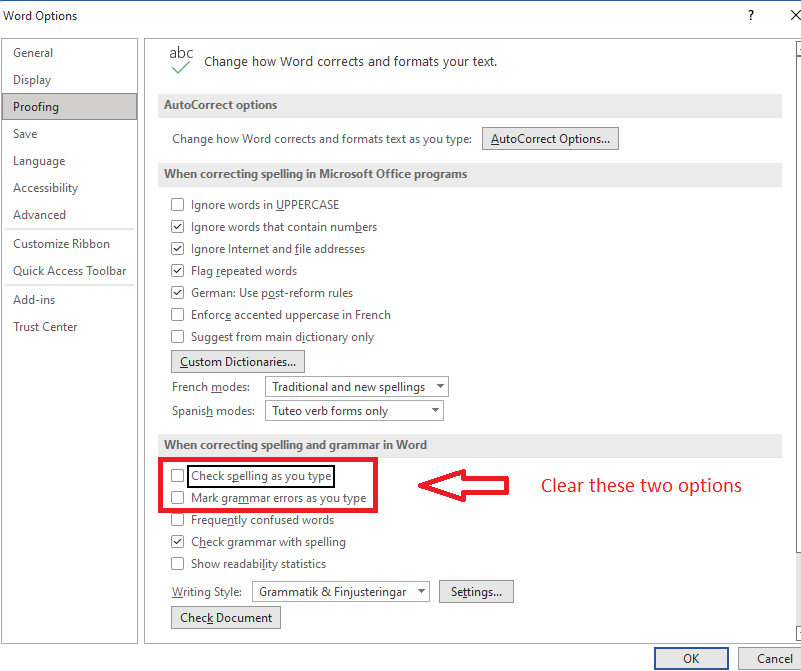This screenshot has width=801, height=671.
Task: Toggle German post-reform rules checkbox
Action: 178,293
